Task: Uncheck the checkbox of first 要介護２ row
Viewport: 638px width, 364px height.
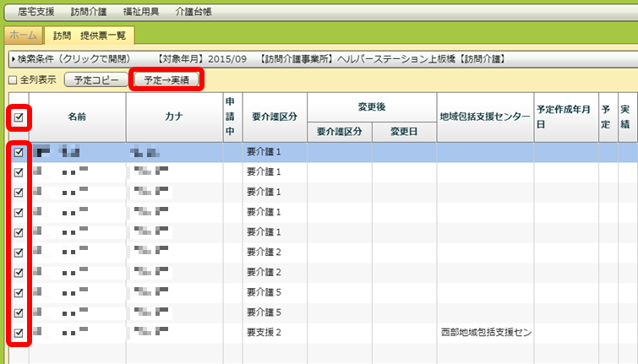Action: [x=19, y=253]
